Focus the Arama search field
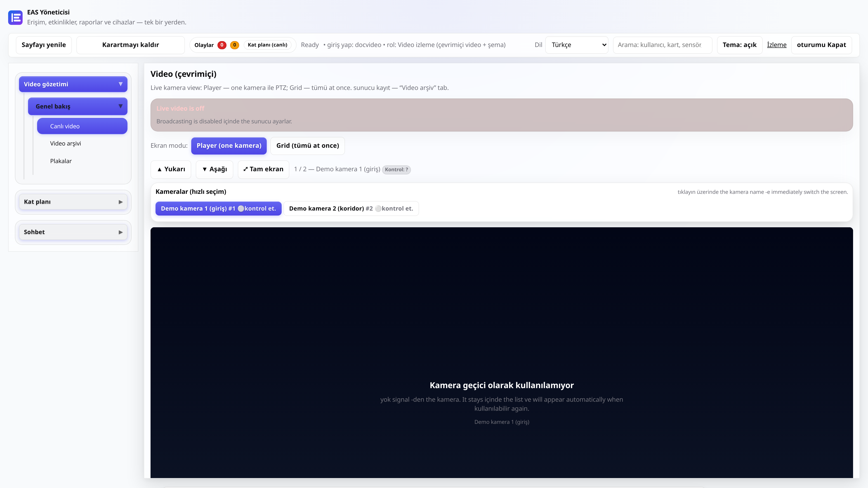Viewport: 868px width, 488px height. (663, 45)
